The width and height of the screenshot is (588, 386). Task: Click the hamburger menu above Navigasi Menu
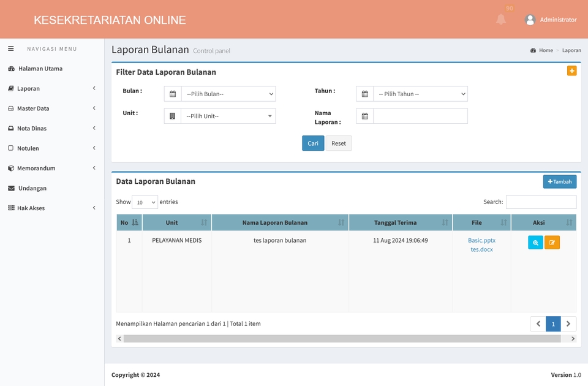pyautogui.click(x=10, y=48)
